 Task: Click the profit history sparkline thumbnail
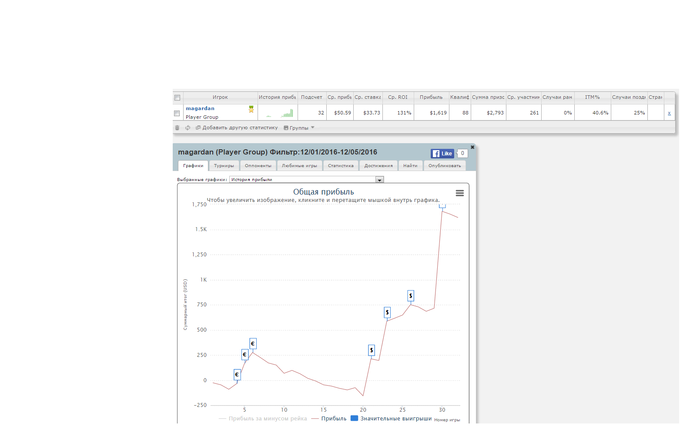click(280, 113)
